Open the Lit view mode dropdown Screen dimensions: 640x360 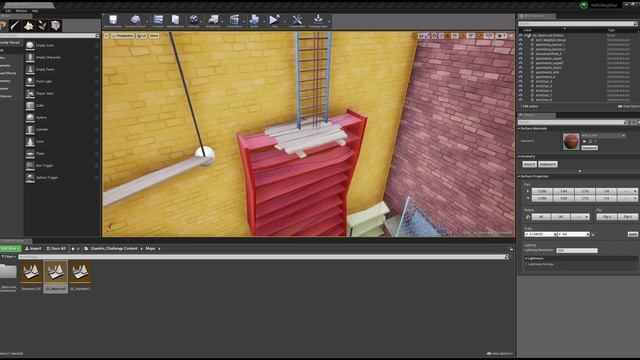coord(142,36)
